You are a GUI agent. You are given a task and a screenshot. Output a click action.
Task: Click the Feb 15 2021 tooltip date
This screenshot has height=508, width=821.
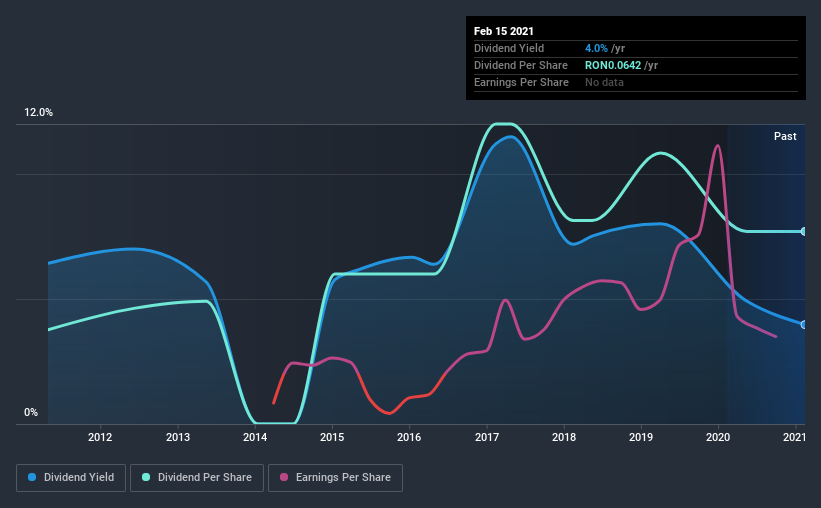[504, 31]
